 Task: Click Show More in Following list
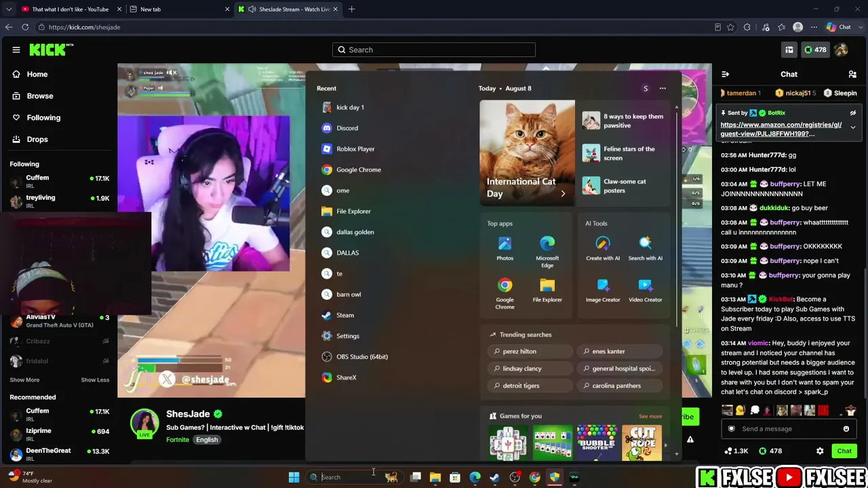(24, 380)
